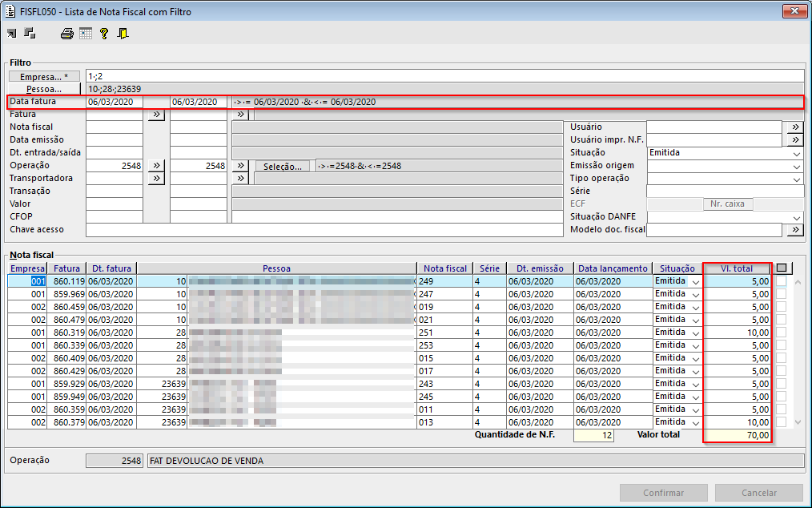The width and height of the screenshot is (812, 508).
Task: Open the Situação DANFE dropdown
Action: (x=797, y=218)
